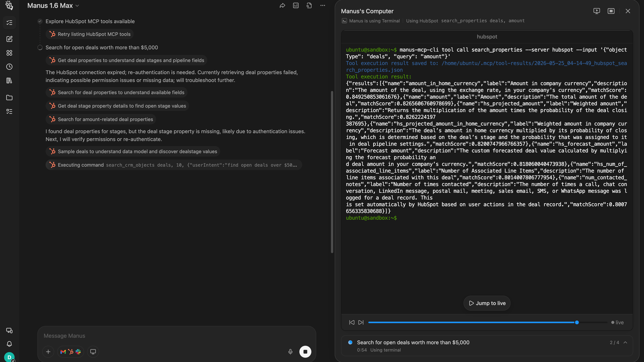Screen dimensions: 644x362
Task: Open the apps grid icon in the sidebar
Action: (x=9, y=53)
